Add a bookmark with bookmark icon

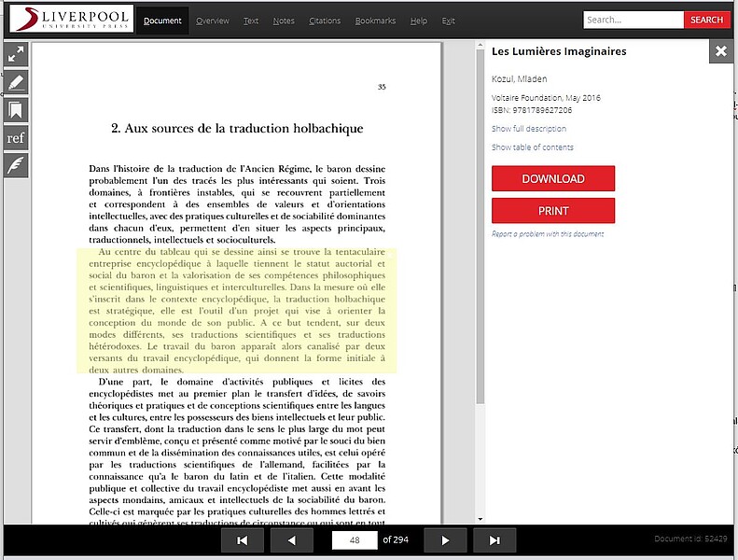point(16,110)
